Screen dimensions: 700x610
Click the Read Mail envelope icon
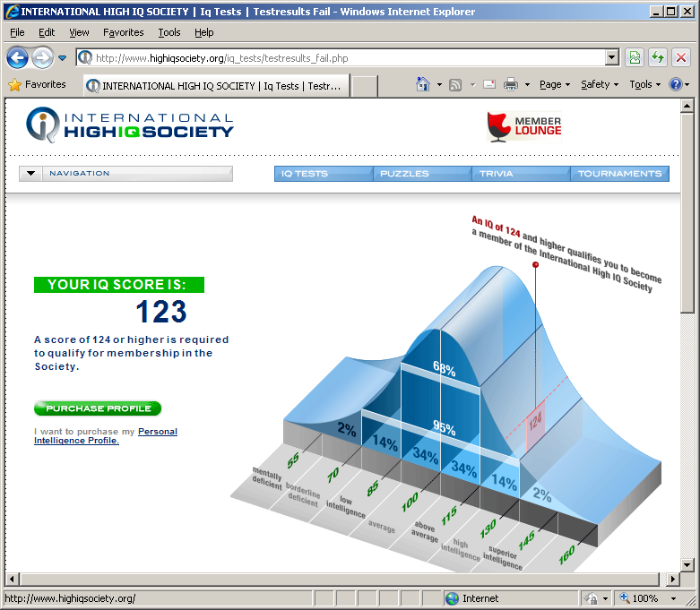[489, 84]
